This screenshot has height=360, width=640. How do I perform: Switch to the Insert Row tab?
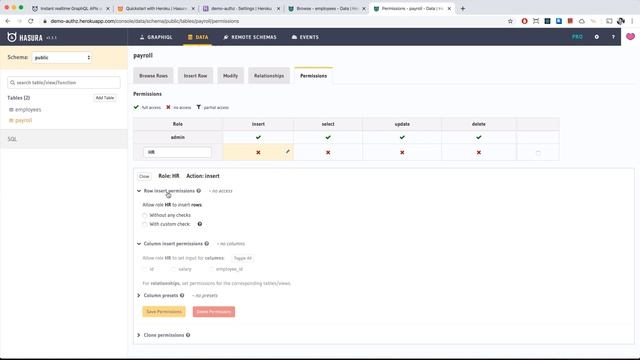point(196,76)
